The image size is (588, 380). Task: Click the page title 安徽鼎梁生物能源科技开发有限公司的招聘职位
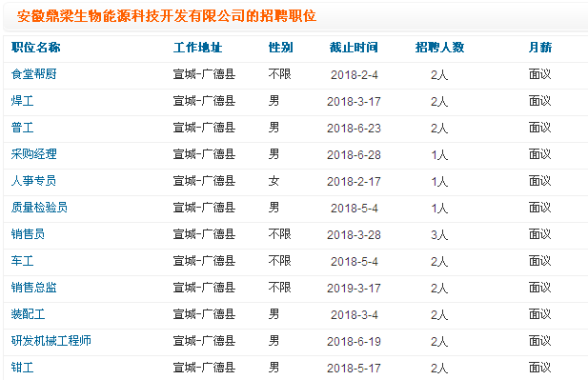click(x=167, y=16)
